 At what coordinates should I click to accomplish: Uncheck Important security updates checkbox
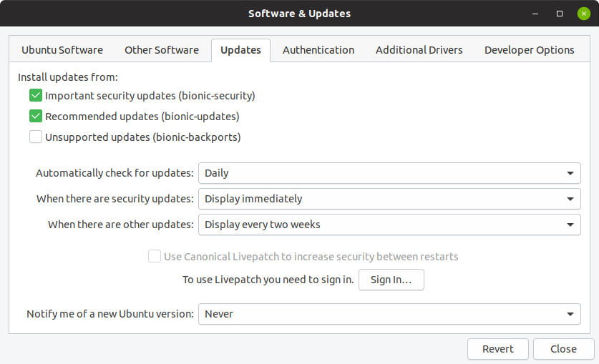pyautogui.click(x=36, y=95)
